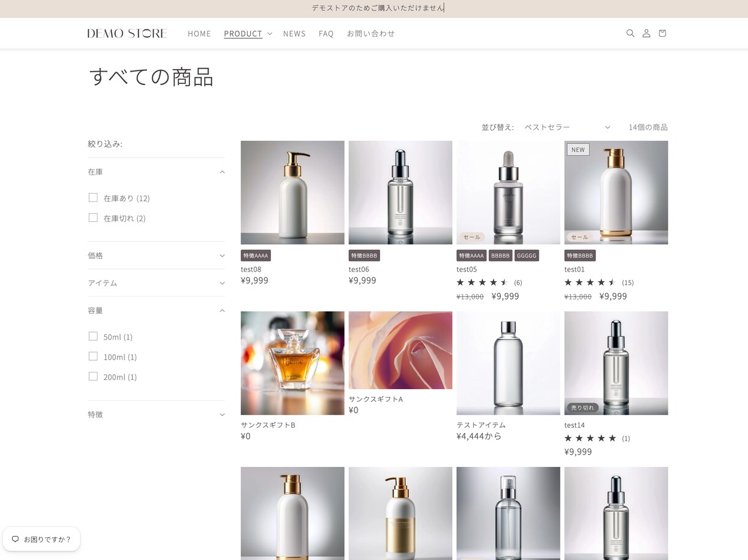Open the サンクスギフトB product link
This screenshot has height=560, width=748.
[x=268, y=425]
